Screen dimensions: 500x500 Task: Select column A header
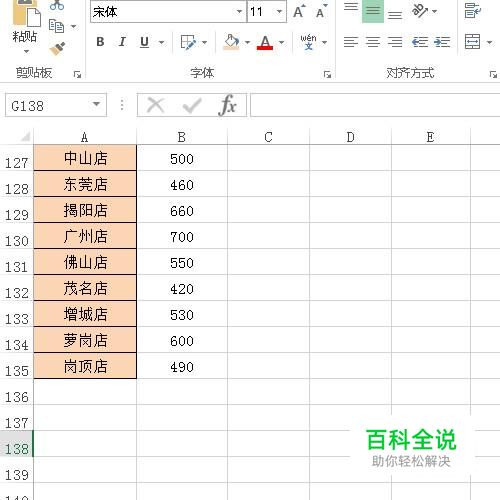click(x=85, y=137)
